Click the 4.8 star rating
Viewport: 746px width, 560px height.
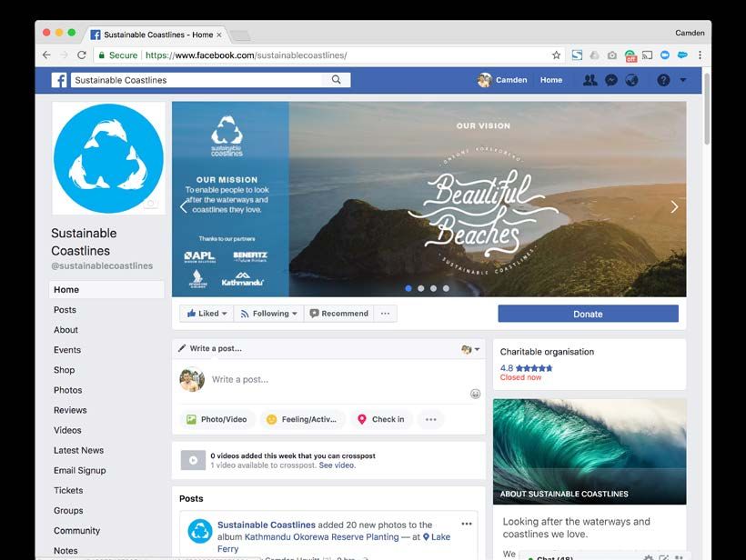click(x=526, y=368)
